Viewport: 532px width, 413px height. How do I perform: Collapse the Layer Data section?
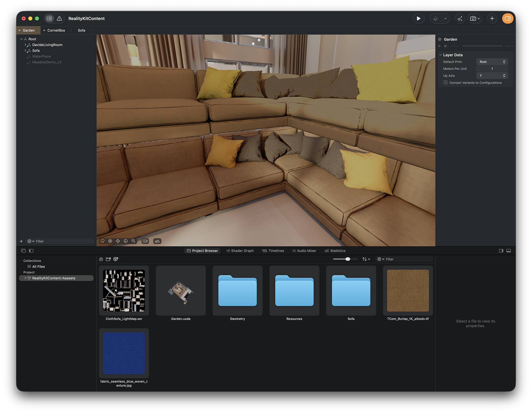point(440,55)
